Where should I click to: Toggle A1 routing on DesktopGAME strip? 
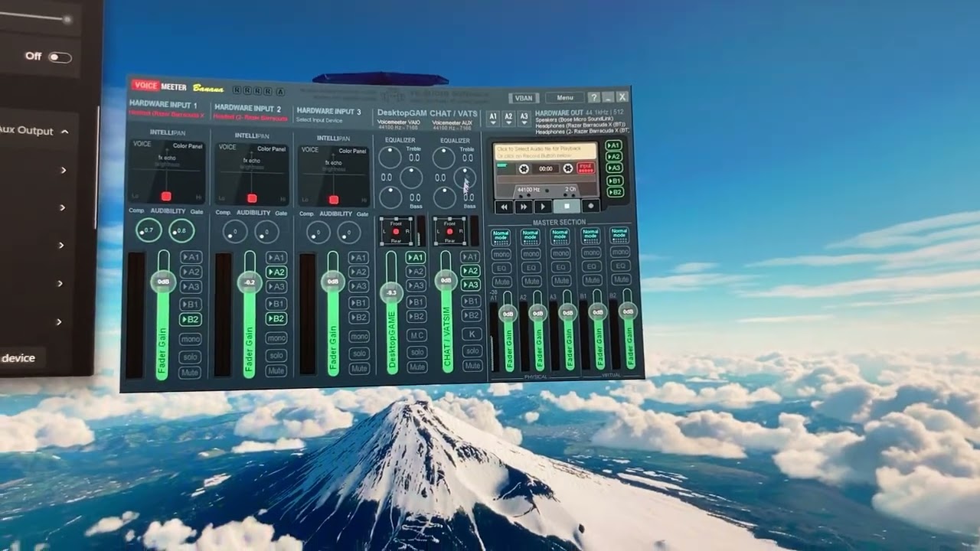(x=416, y=257)
